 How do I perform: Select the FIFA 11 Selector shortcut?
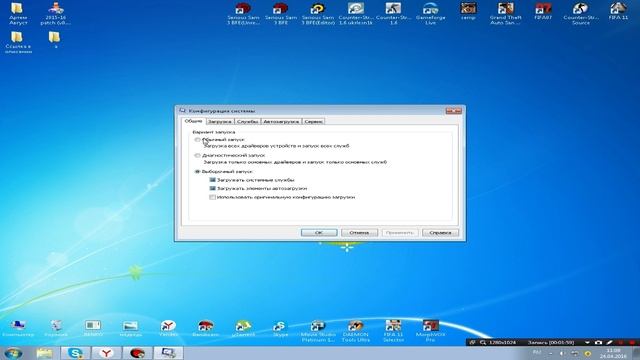393,331
